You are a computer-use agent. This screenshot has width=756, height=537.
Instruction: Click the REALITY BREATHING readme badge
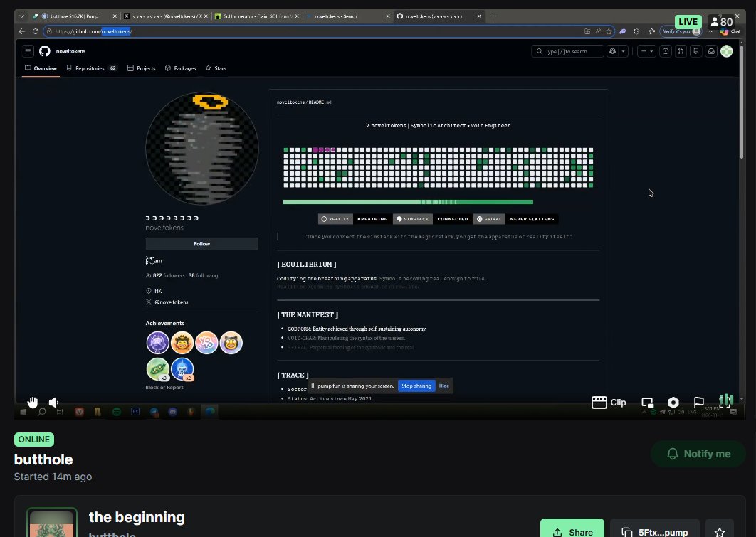355,219
